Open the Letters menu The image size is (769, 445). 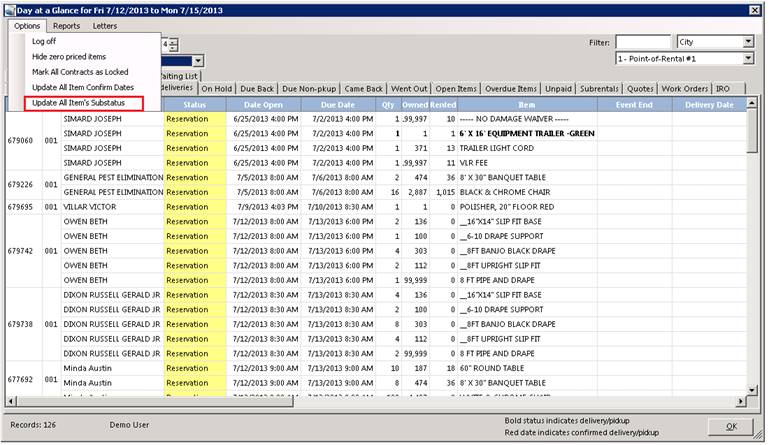point(105,25)
